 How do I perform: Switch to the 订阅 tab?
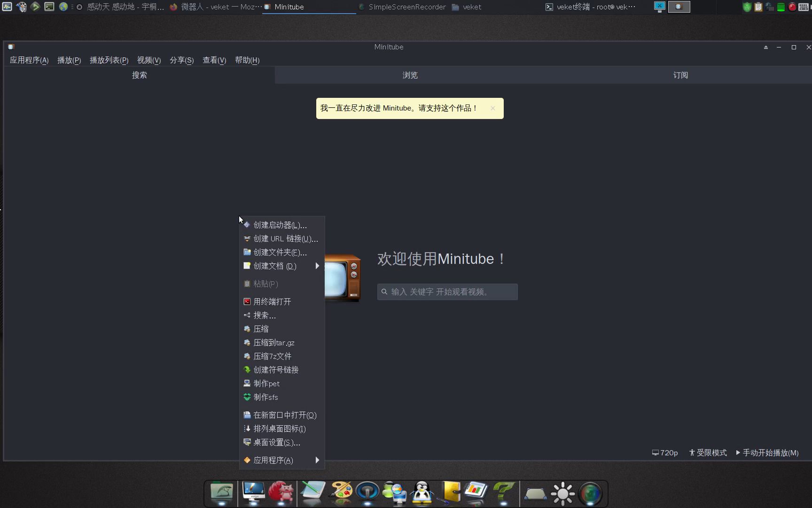[680, 75]
